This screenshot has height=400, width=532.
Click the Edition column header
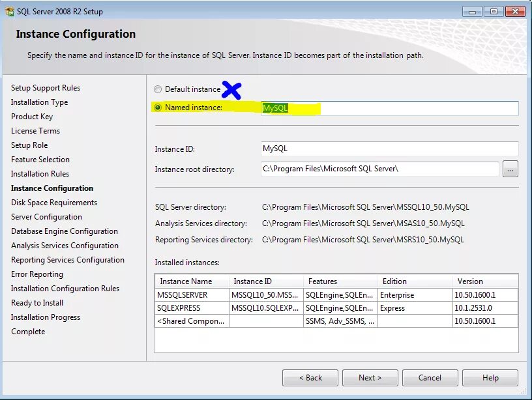[x=415, y=281]
